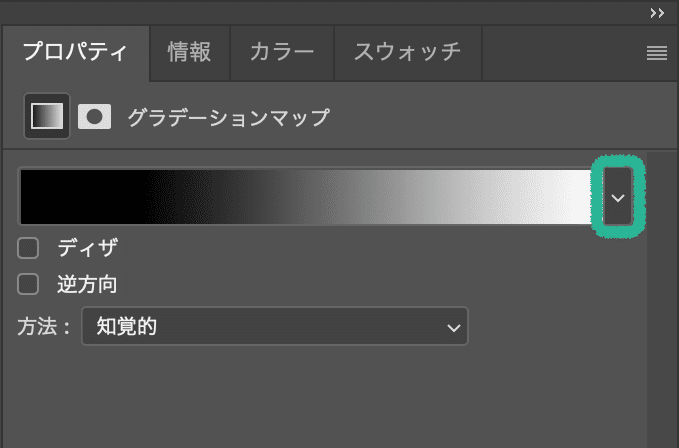This screenshot has width=679, height=448.
Task: Switch to the 情報 tab
Action: [189, 53]
